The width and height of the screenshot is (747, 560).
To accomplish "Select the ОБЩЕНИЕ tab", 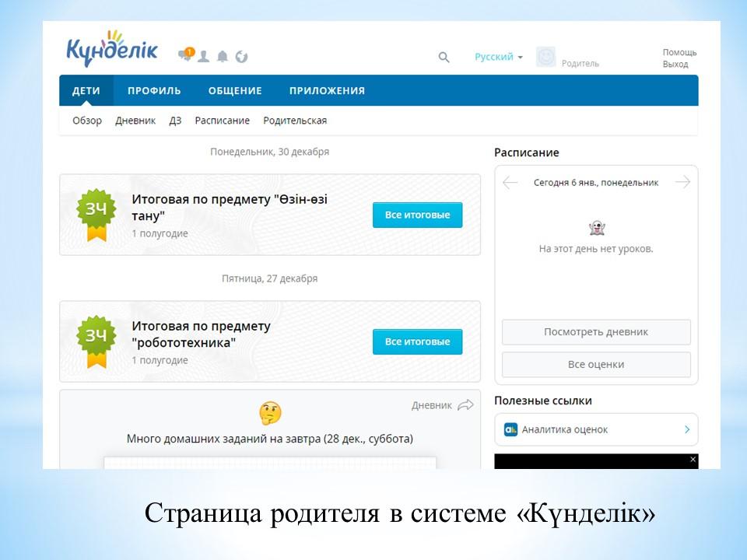I will [235, 90].
